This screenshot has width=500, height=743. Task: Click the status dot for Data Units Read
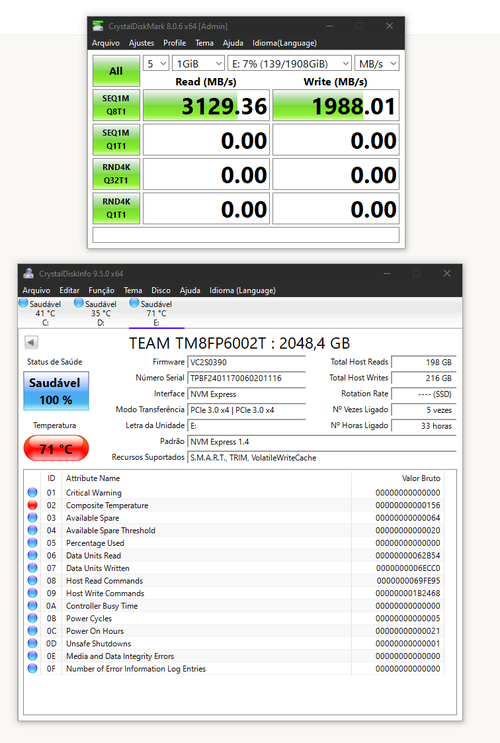tap(32, 555)
